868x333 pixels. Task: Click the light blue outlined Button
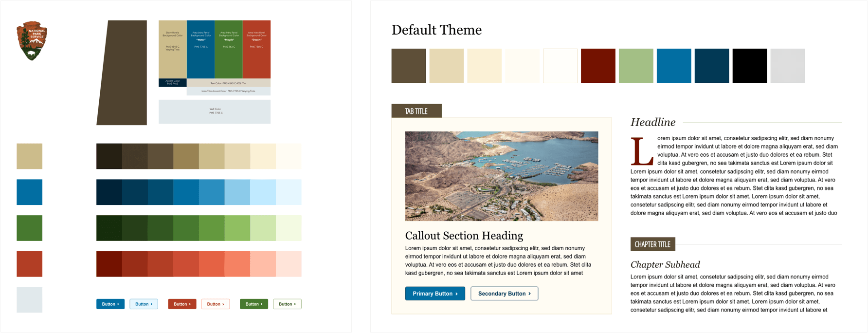tap(144, 304)
